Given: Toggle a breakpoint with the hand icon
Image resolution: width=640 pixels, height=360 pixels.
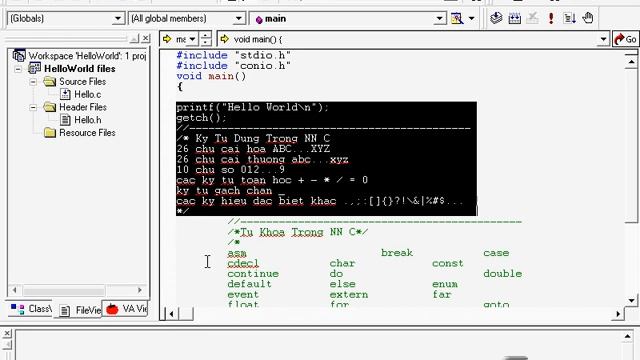Looking at the screenshot, I should pos(588,18).
